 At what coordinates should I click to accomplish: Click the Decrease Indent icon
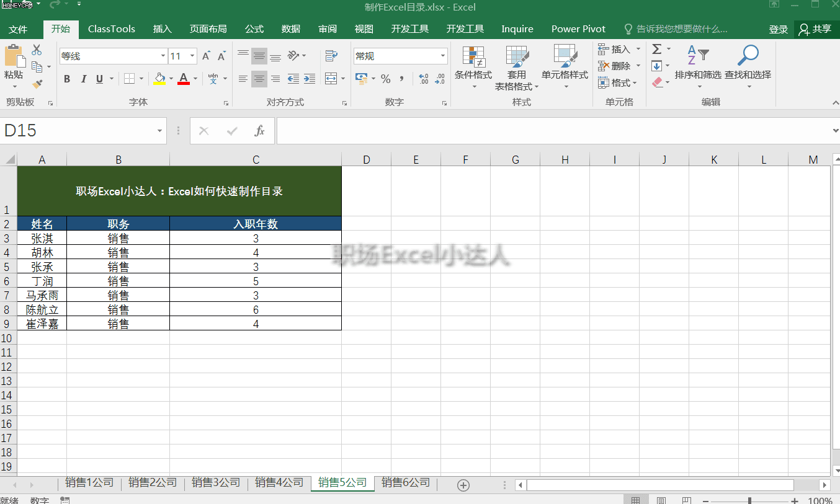(293, 79)
